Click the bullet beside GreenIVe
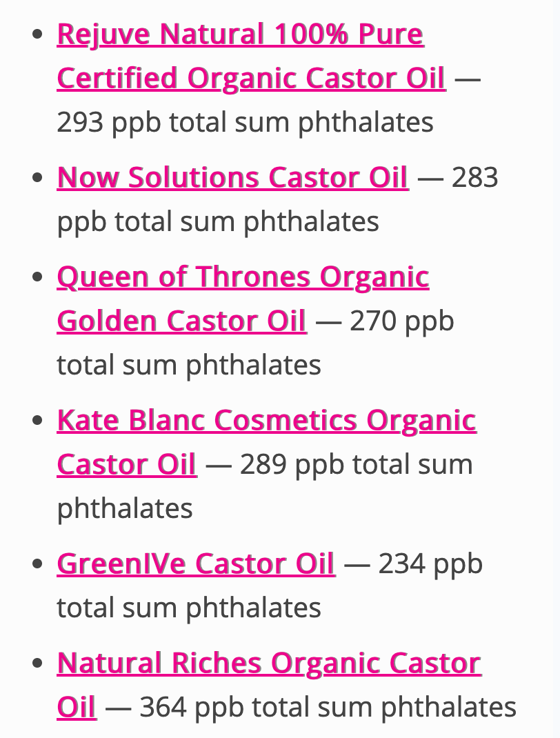The image size is (560, 738). 38,564
